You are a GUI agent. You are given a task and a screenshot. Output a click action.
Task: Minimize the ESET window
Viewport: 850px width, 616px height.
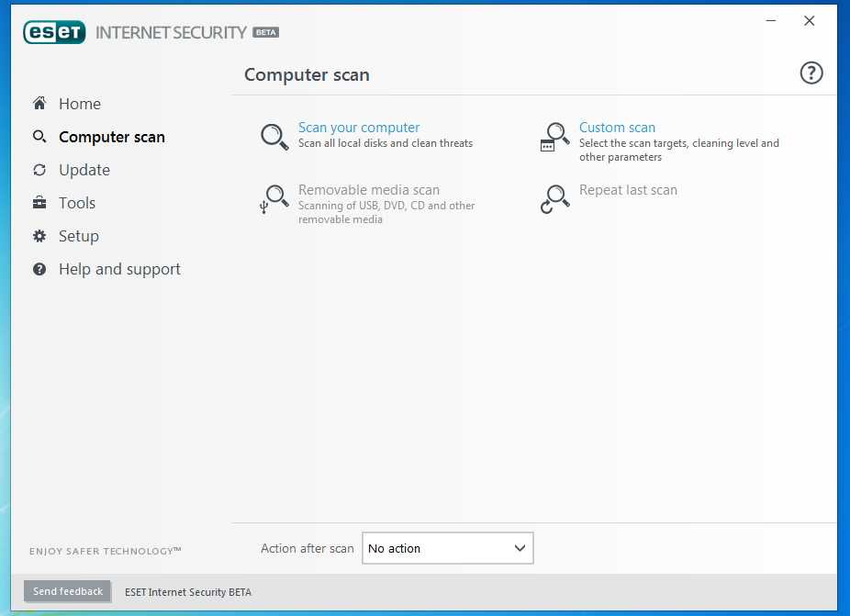pyautogui.click(x=771, y=20)
